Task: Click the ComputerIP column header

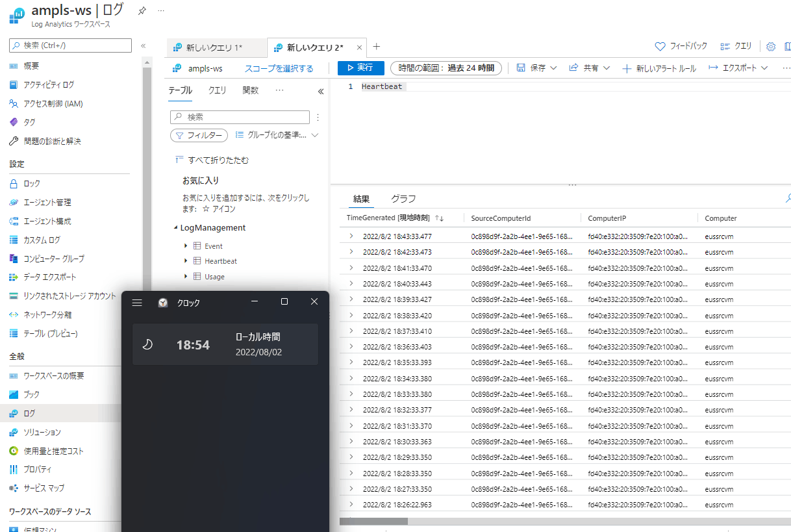Action: click(x=607, y=218)
